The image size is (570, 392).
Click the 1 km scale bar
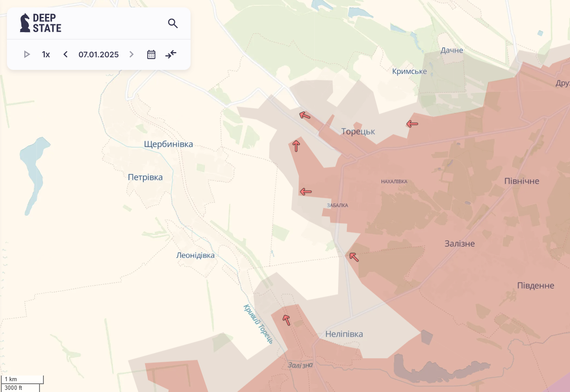[22, 379]
